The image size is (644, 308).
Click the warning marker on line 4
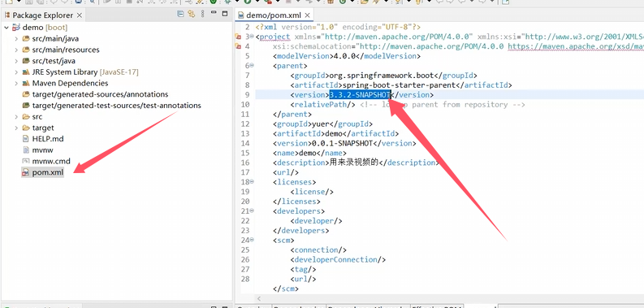(x=237, y=46)
